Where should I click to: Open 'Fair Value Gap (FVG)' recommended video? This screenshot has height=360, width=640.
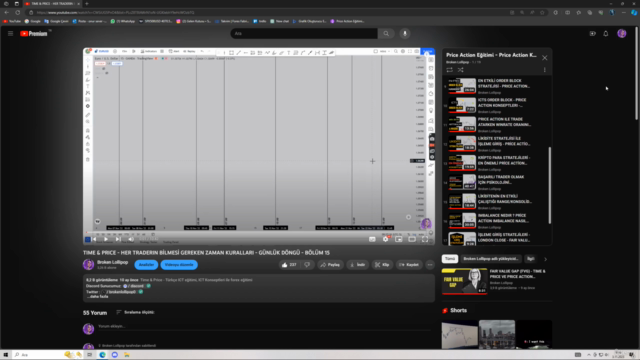click(496, 281)
